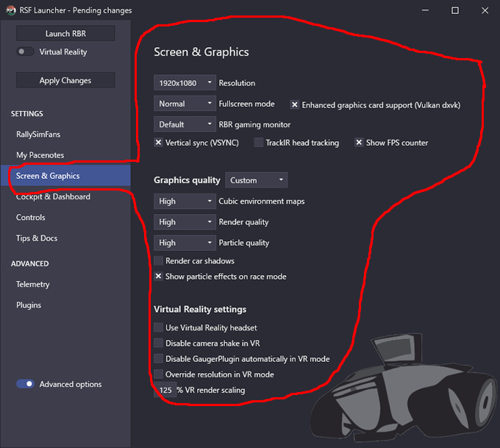Viewport: 500px width, 448px height.
Task: Enable TrackIR head tracking checkbox
Action: click(x=259, y=142)
